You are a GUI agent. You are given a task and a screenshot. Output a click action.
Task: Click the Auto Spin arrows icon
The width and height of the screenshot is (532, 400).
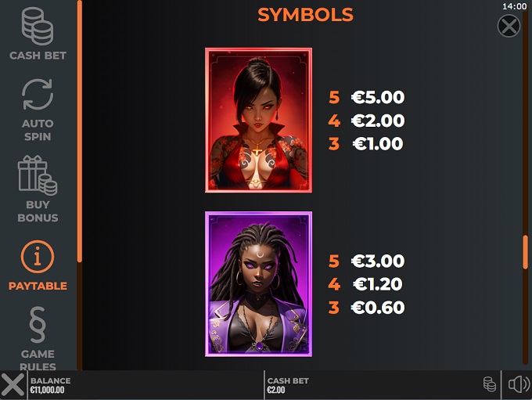pos(38,95)
